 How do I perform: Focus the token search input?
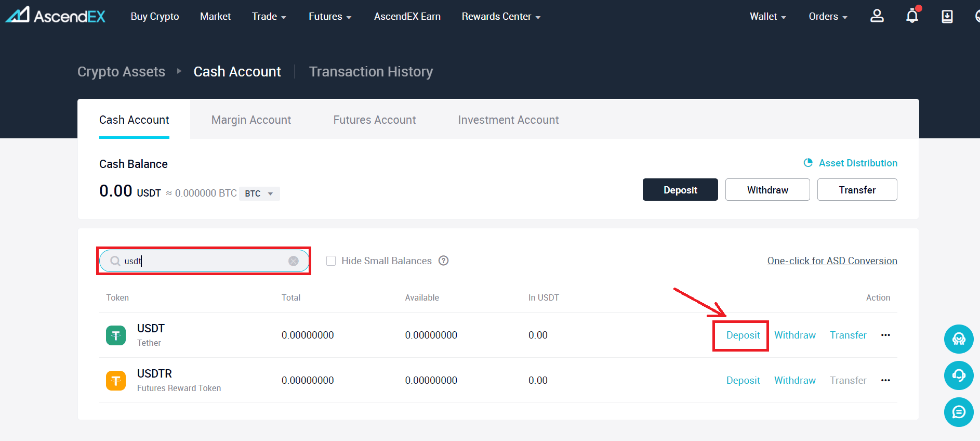(204, 261)
